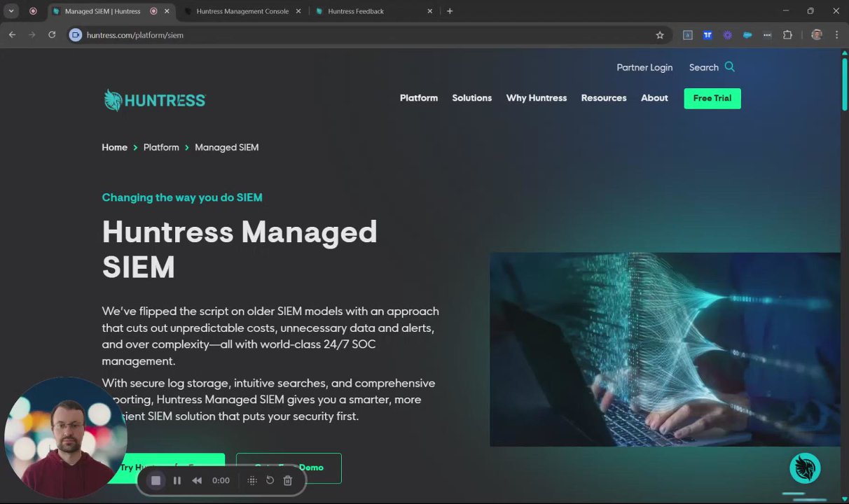
Task: Click the 'Huntress Managed SIEM' heading
Action: (x=240, y=249)
